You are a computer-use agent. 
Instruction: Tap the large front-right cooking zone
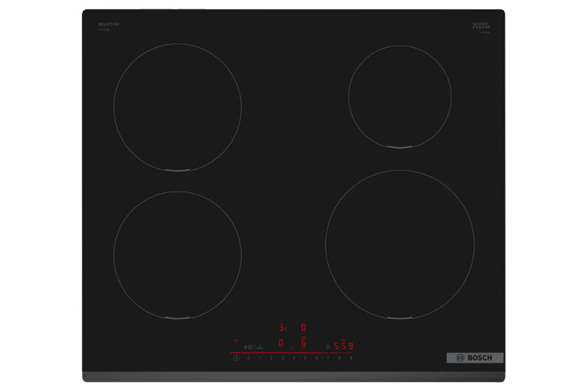(x=399, y=244)
